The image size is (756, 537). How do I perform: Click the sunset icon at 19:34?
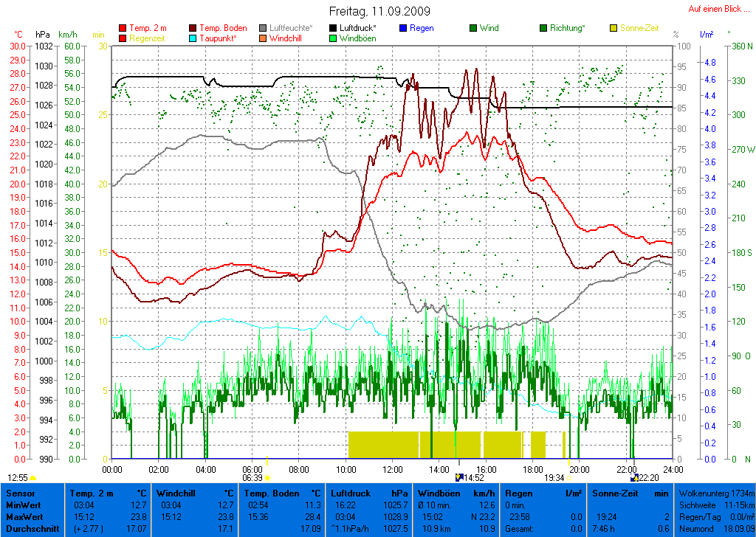pyautogui.click(x=568, y=478)
